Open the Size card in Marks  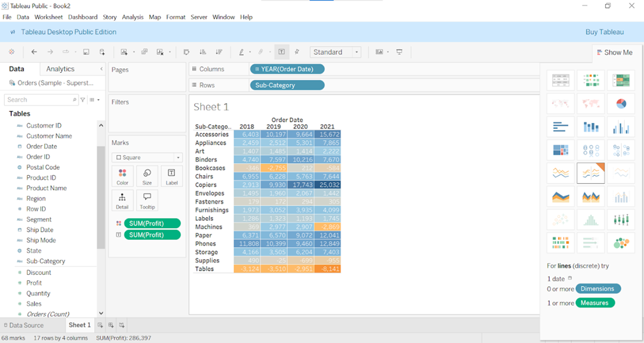click(147, 176)
